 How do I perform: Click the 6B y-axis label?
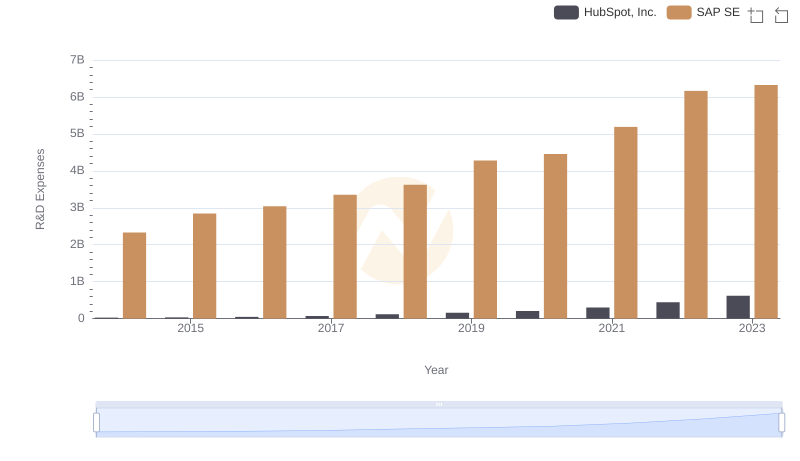coord(77,97)
